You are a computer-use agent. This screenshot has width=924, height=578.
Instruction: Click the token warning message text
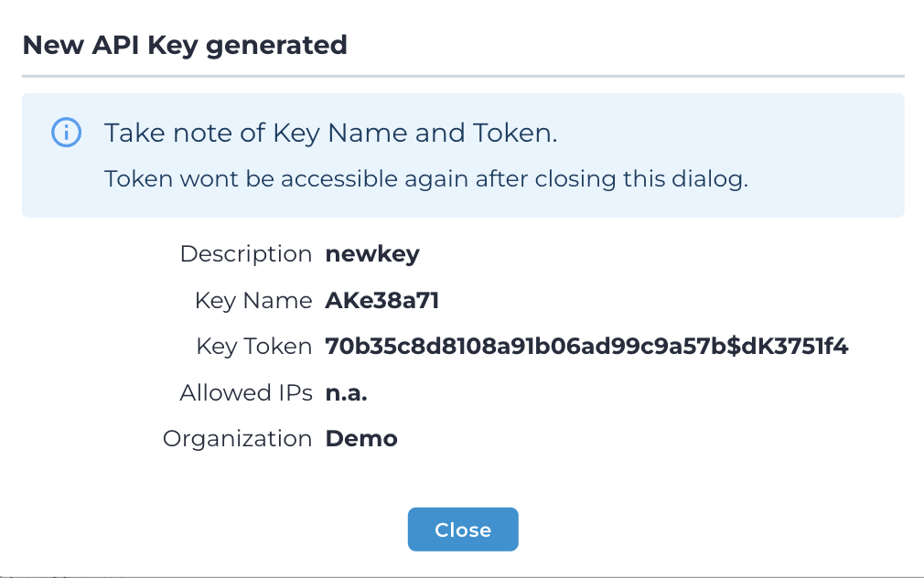click(x=426, y=178)
